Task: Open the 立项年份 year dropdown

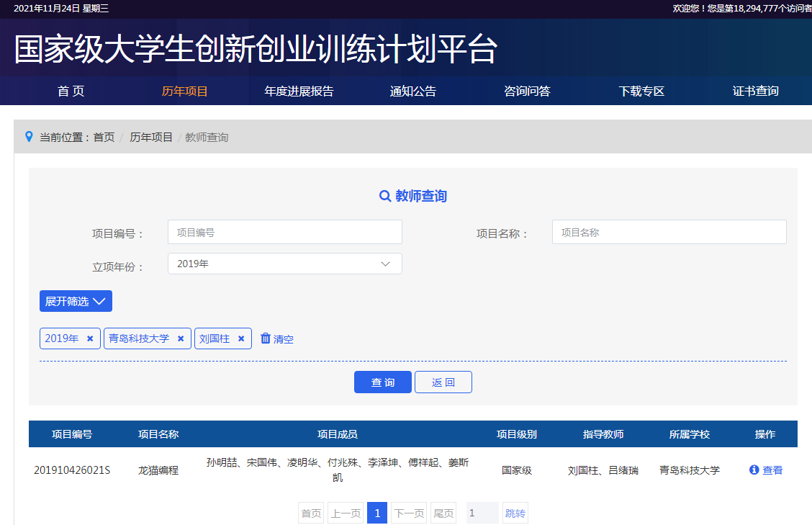Action: (284, 264)
